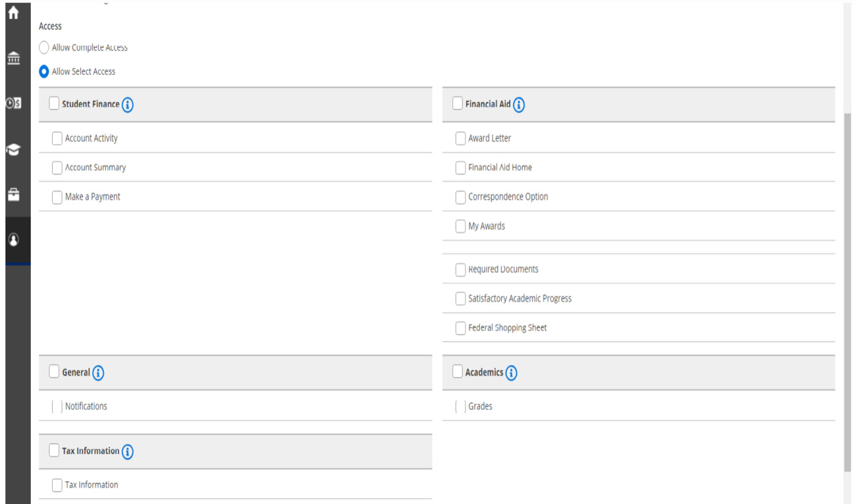Select Allow Select Access radio button

coord(44,71)
